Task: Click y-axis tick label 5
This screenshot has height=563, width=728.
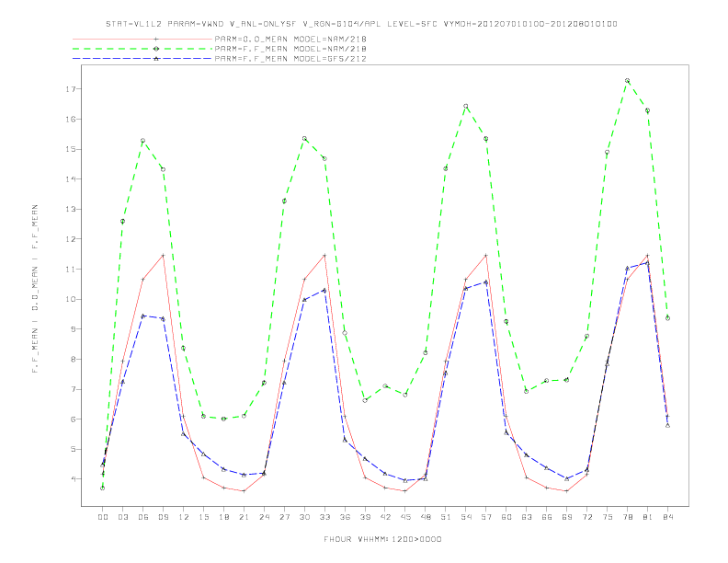Action: [x=73, y=449]
